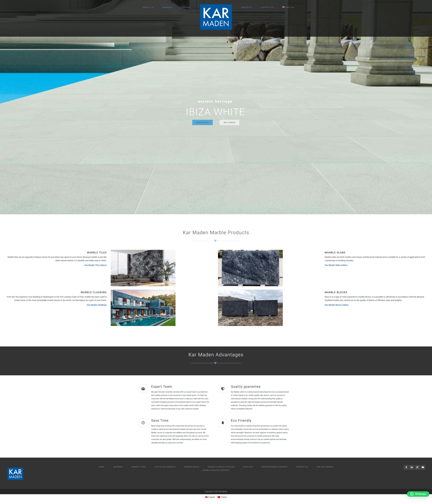Image resolution: width=432 pixels, height=504 pixels.
Task: Expand the Finishes menu in top navigation
Action: (x=186, y=7)
